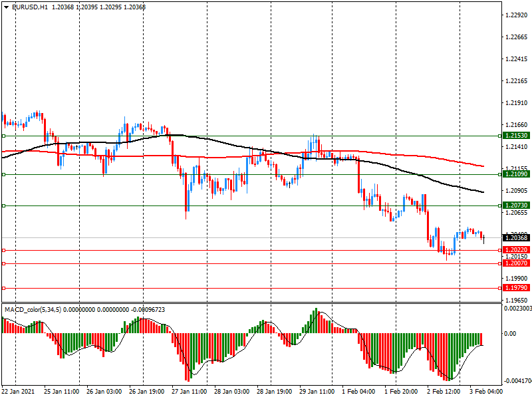Click the 27 Jan 11:00 time label

point(189,392)
